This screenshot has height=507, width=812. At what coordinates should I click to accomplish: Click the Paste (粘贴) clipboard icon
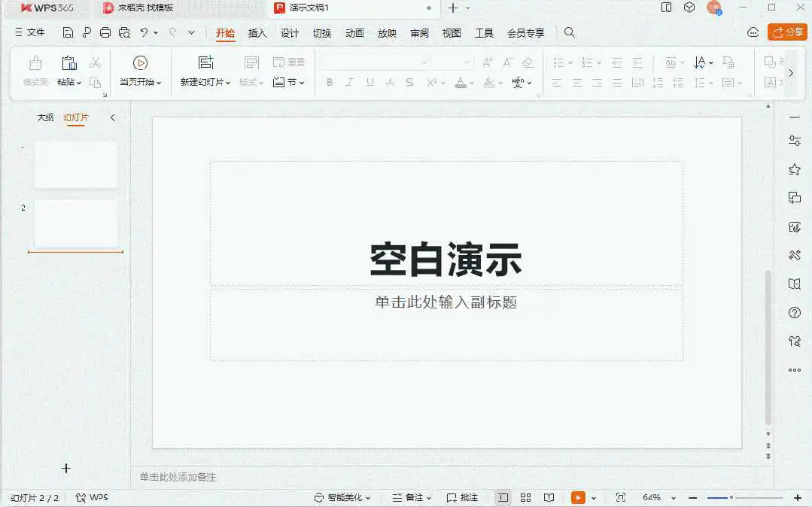[x=69, y=63]
